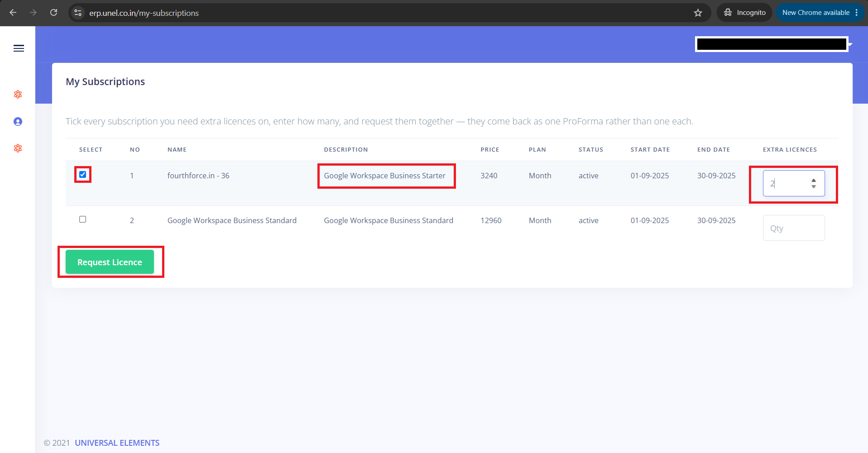Open the user profile sidebar icon
This screenshot has height=453, width=868.
tap(18, 121)
